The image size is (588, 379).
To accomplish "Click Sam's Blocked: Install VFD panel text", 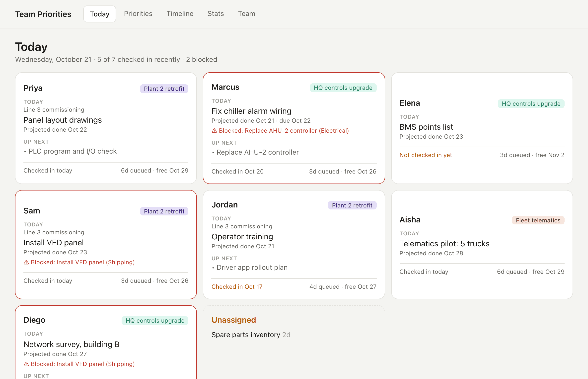I will [x=83, y=262].
